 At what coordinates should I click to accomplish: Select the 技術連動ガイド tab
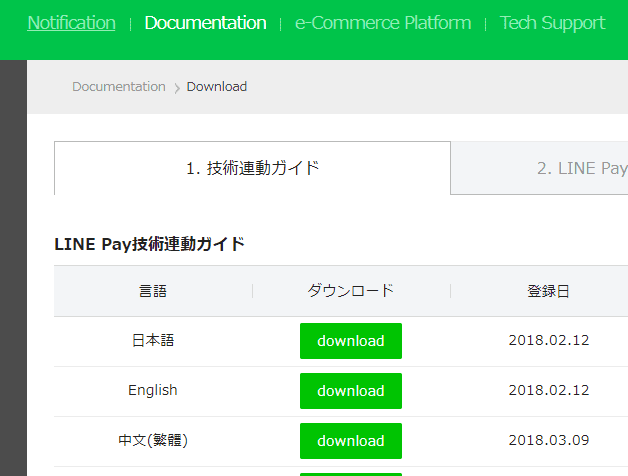click(x=252, y=168)
